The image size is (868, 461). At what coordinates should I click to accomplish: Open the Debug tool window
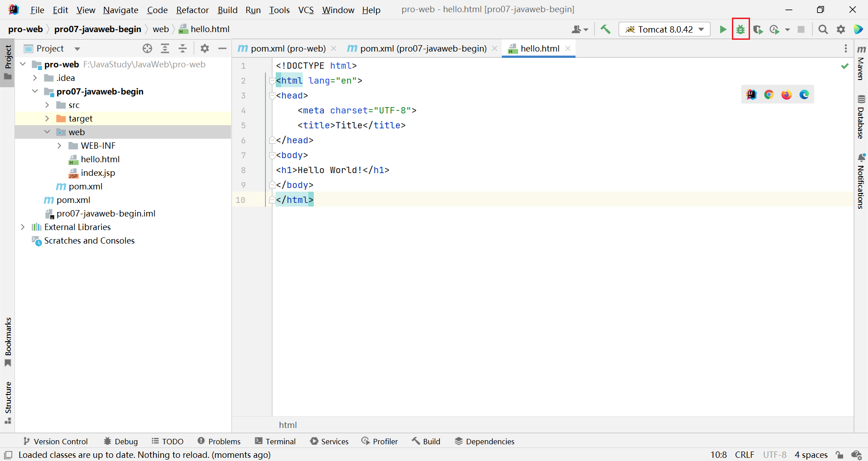tap(121, 441)
